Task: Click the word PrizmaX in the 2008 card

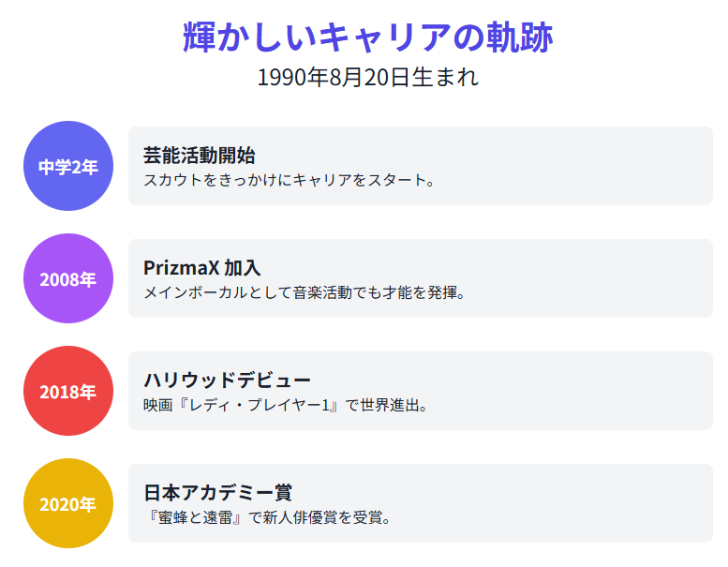Action: pyautogui.click(x=181, y=267)
